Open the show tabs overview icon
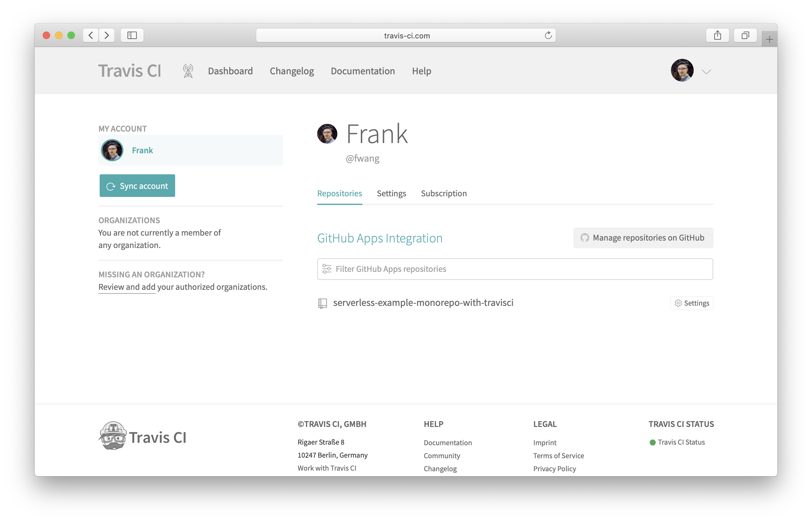The width and height of the screenshot is (812, 522). coord(745,35)
